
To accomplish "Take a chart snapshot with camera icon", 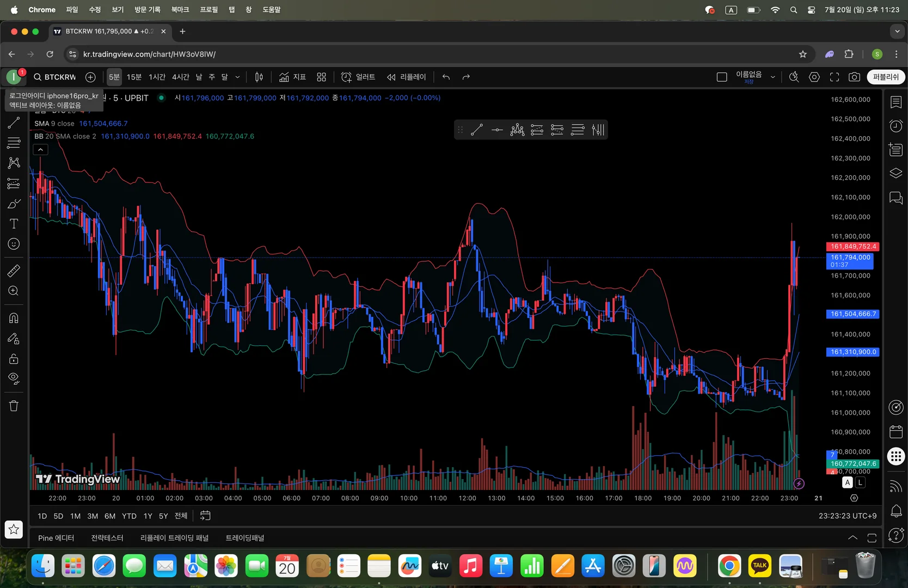I will (854, 77).
